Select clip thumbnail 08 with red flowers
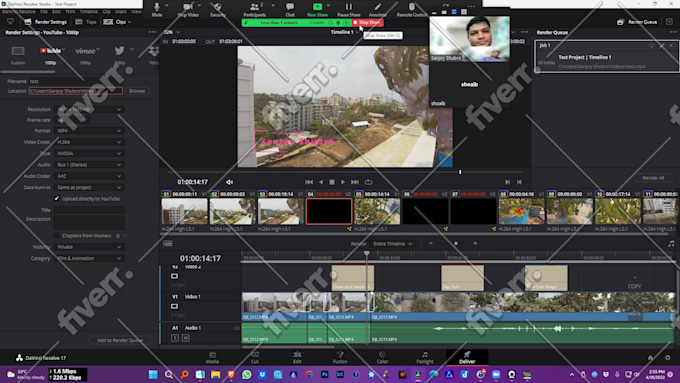680x383 pixels. 522,211
